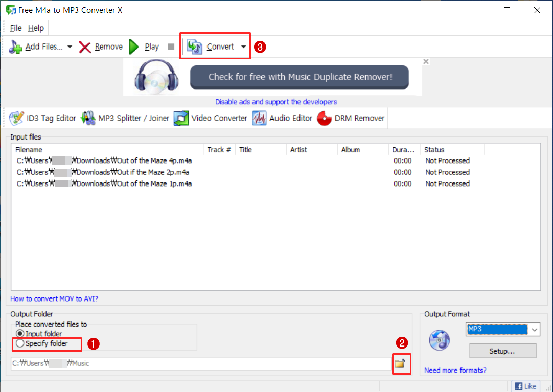Viewport: 553px width, 392px height.
Task: Expand the Convert dropdown arrow
Action: click(x=243, y=47)
